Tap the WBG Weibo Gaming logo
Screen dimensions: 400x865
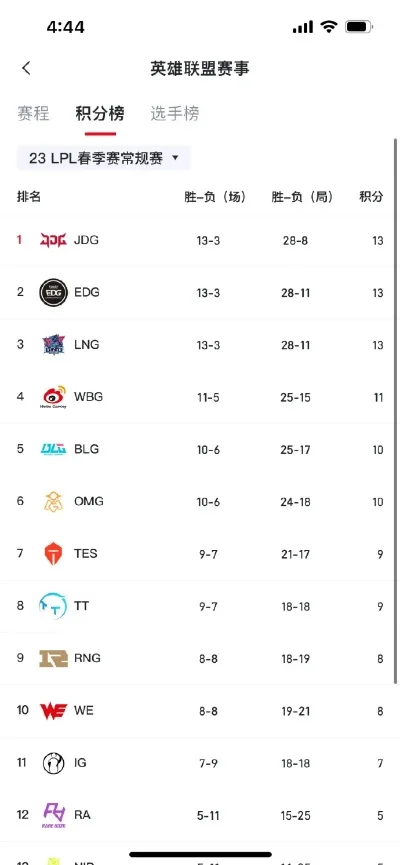click(54, 397)
